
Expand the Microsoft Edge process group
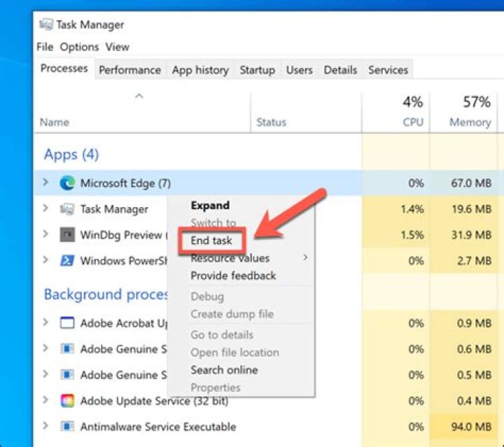click(45, 183)
